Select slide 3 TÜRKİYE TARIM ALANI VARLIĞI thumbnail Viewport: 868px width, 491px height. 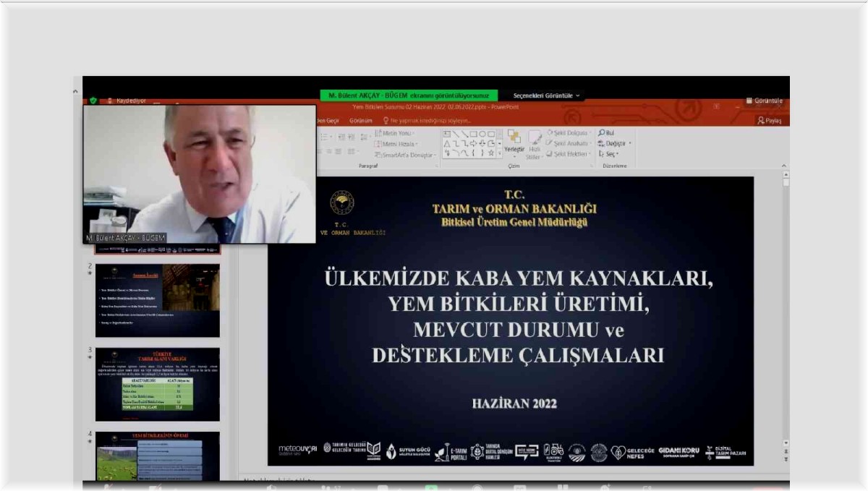(159, 383)
